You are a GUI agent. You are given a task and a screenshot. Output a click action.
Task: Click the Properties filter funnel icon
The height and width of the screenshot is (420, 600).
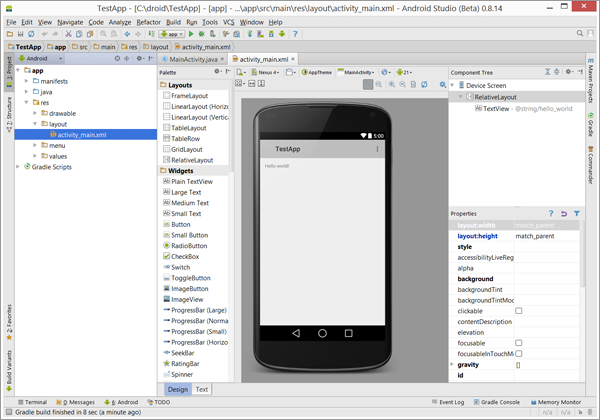577,213
